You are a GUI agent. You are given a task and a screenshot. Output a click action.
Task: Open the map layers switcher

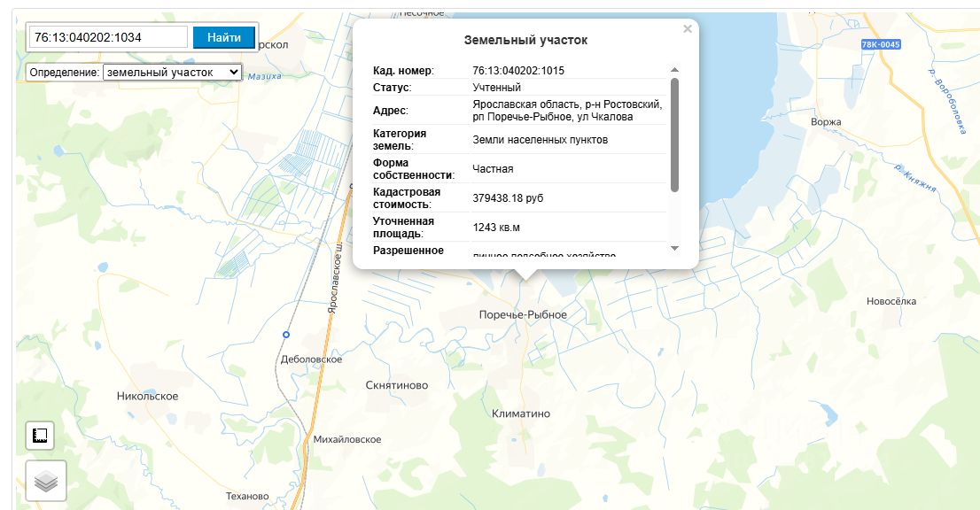pyautogui.click(x=46, y=481)
